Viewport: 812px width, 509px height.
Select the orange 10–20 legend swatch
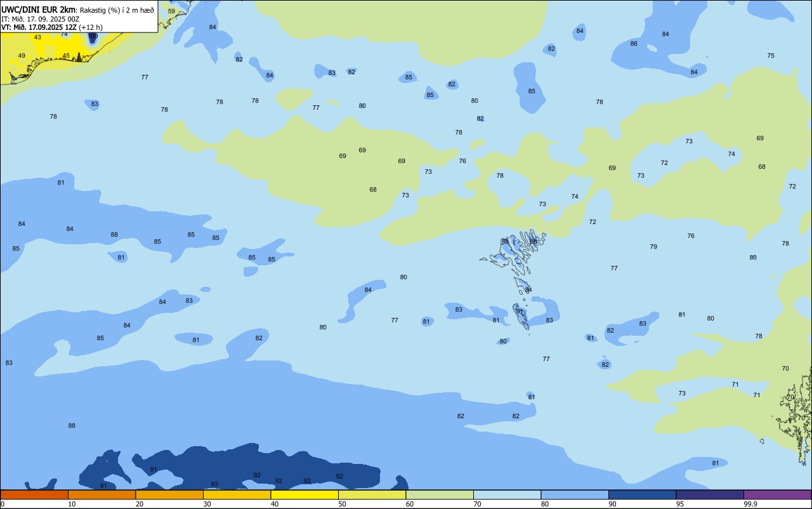coord(101,494)
